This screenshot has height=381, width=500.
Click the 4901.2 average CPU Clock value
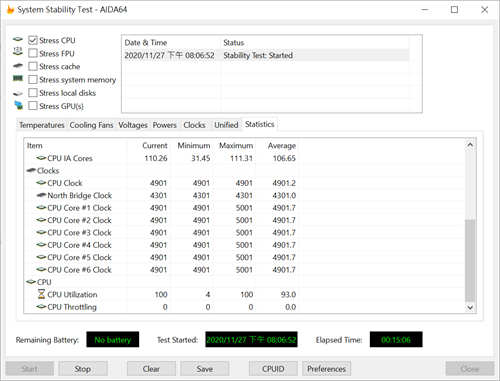pos(284,183)
